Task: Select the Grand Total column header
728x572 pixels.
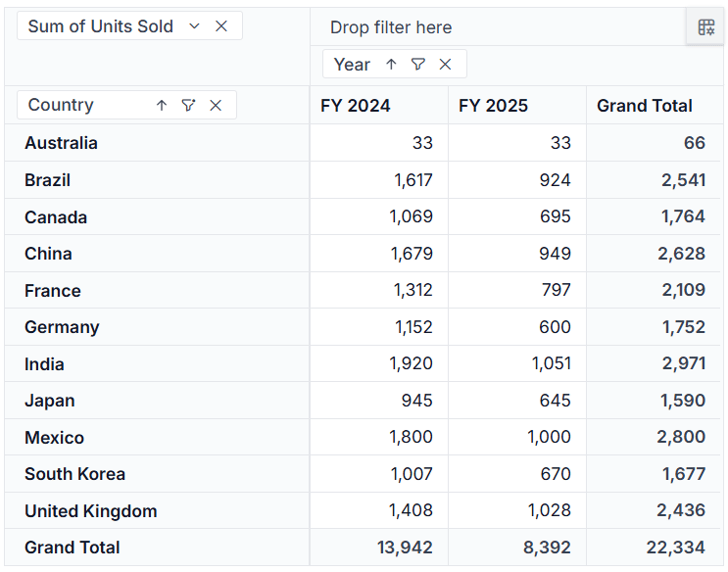Action: pyautogui.click(x=654, y=106)
